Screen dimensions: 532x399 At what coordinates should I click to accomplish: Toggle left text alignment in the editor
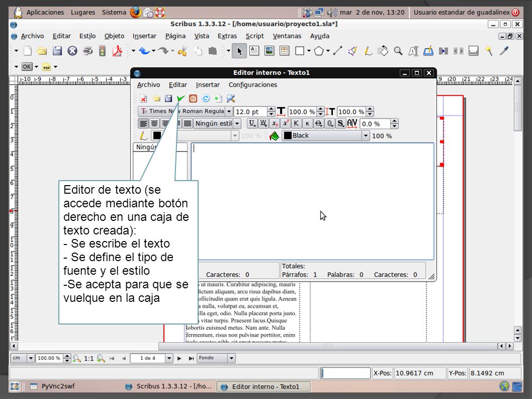[143, 124]
